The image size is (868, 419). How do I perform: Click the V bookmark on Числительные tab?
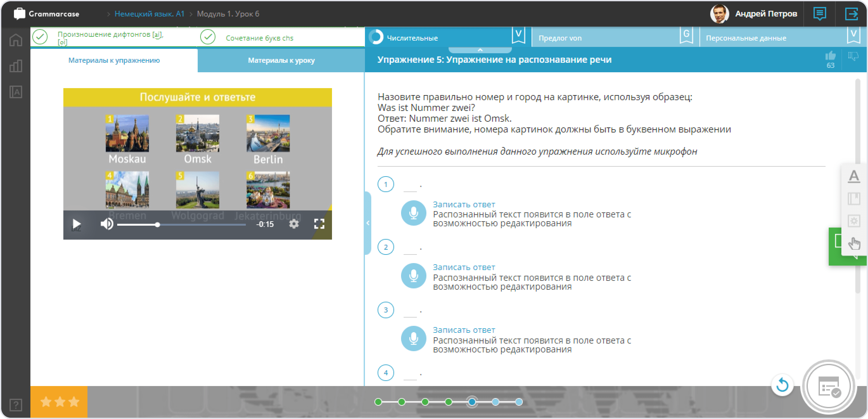518,35
